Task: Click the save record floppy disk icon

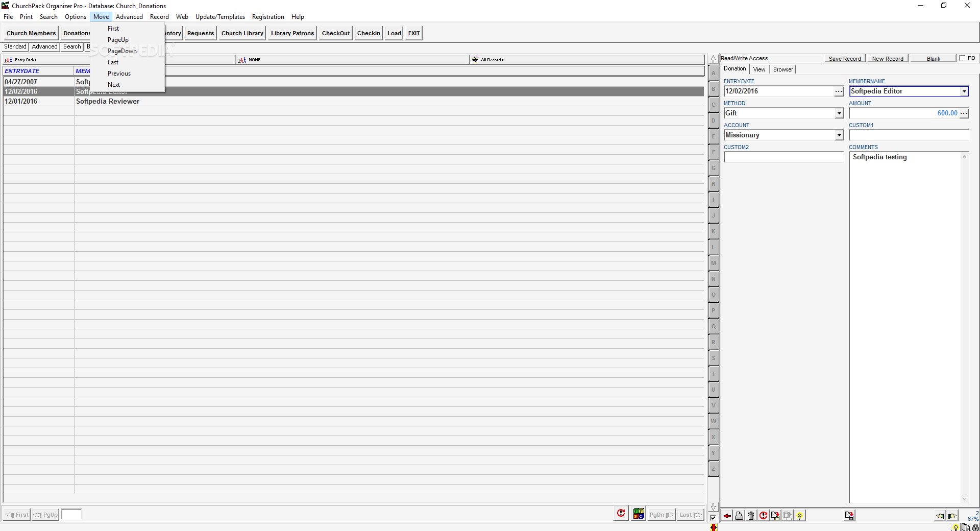Action: [849, 516]
